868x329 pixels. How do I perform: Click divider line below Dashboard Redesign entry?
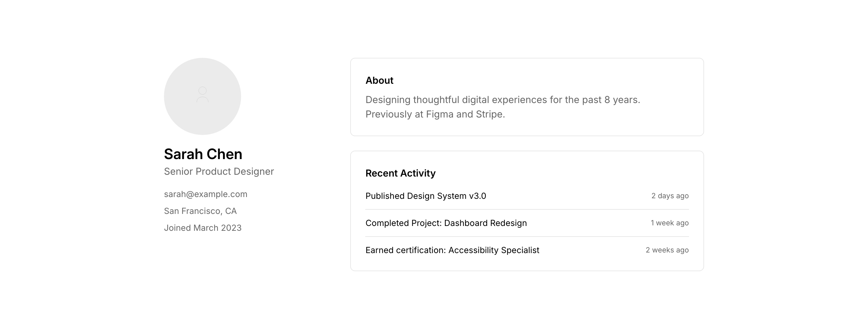coord(527,237)
